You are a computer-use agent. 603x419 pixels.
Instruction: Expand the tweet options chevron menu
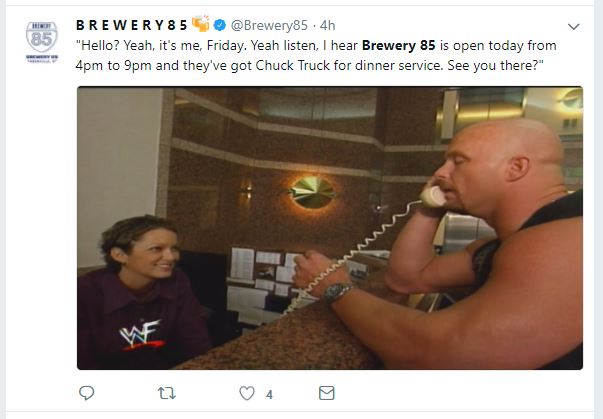[x=573, y=27]
